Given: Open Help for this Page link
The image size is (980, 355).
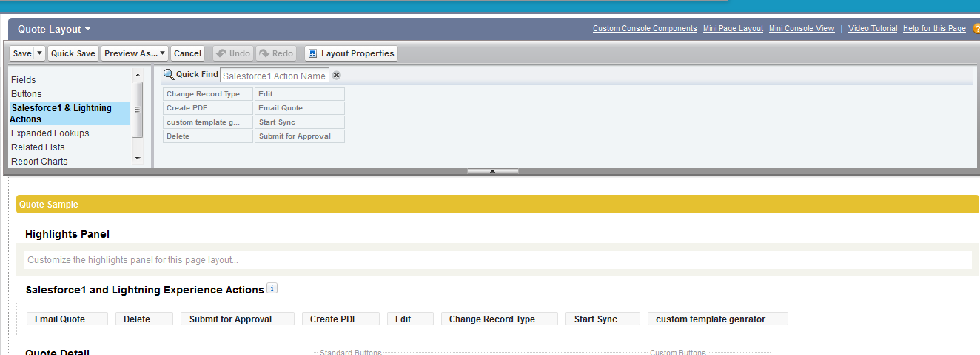Looking at the screenshot, I should tap(934, 29).
